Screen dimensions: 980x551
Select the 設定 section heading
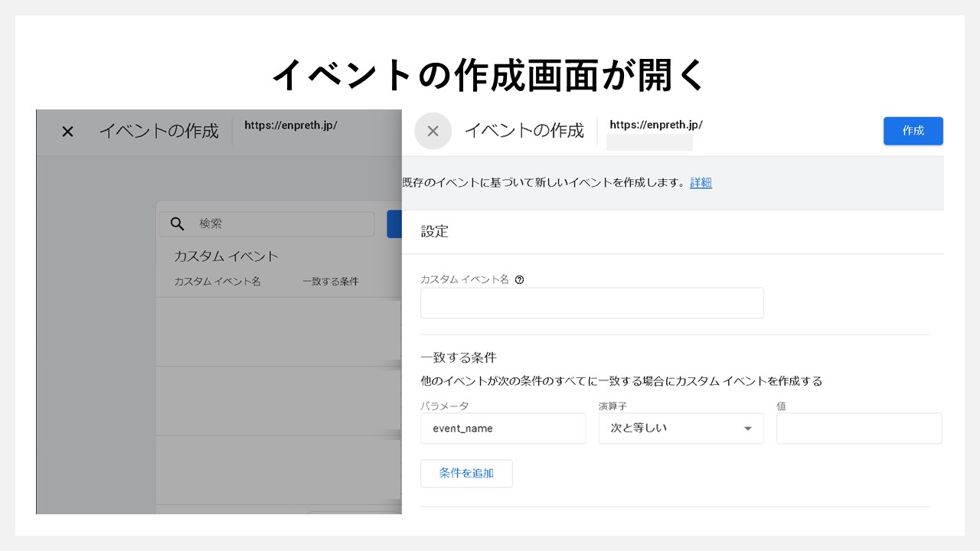click(434, 232)
